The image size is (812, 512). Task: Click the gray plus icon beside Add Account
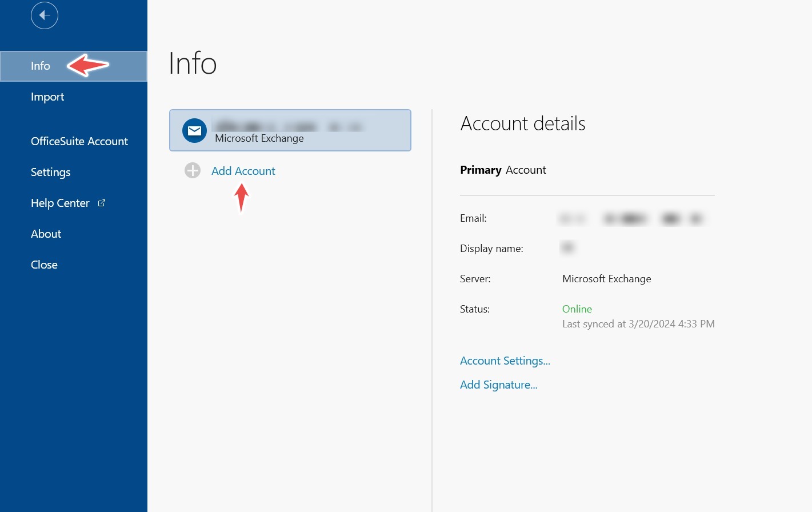click(x=193, y=171)
